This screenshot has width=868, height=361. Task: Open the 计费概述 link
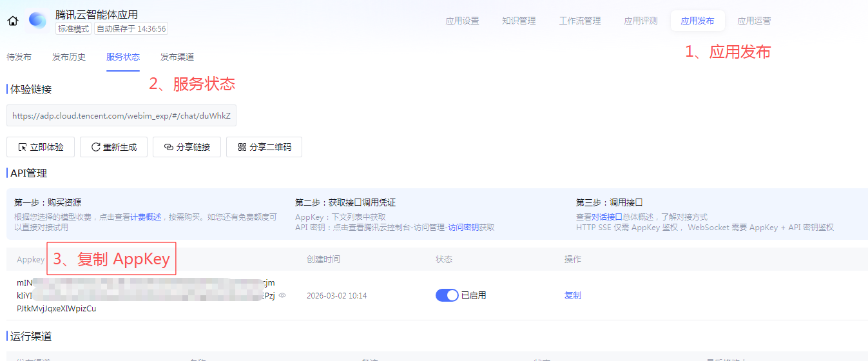click(146, 217)
